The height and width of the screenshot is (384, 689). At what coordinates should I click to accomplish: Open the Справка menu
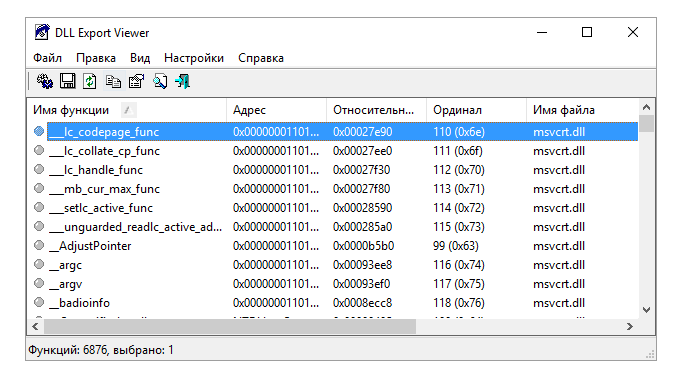point(261,58)
